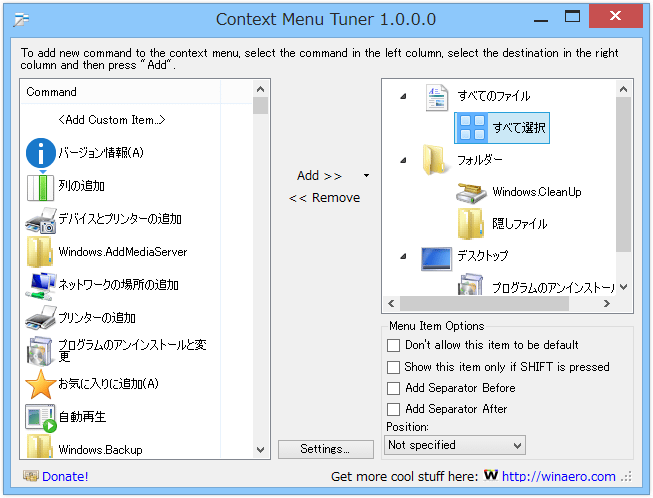Viewport: 653px width, 498px height.
Task: Open the Settings... button
Action: [x=326, y=449]
